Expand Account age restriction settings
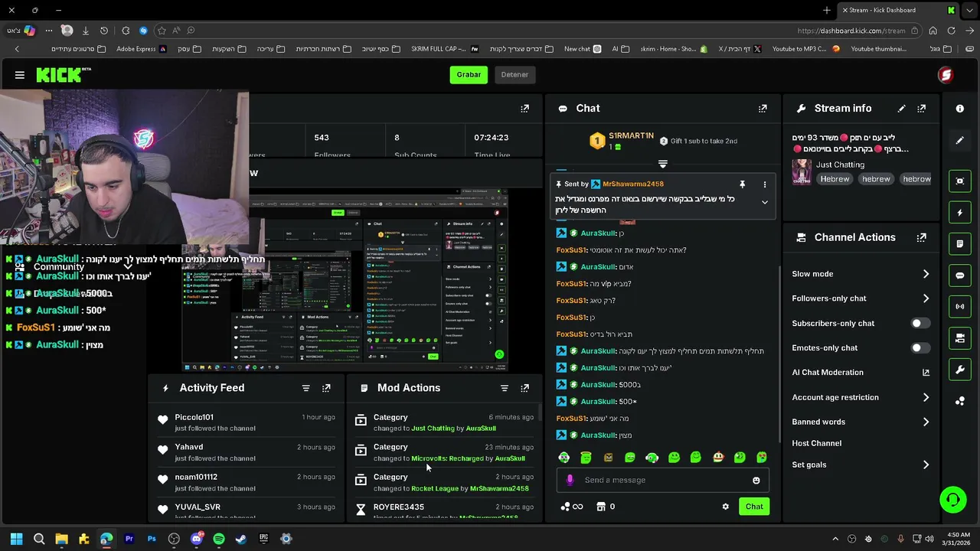980x551 pixels. (926, 397)
